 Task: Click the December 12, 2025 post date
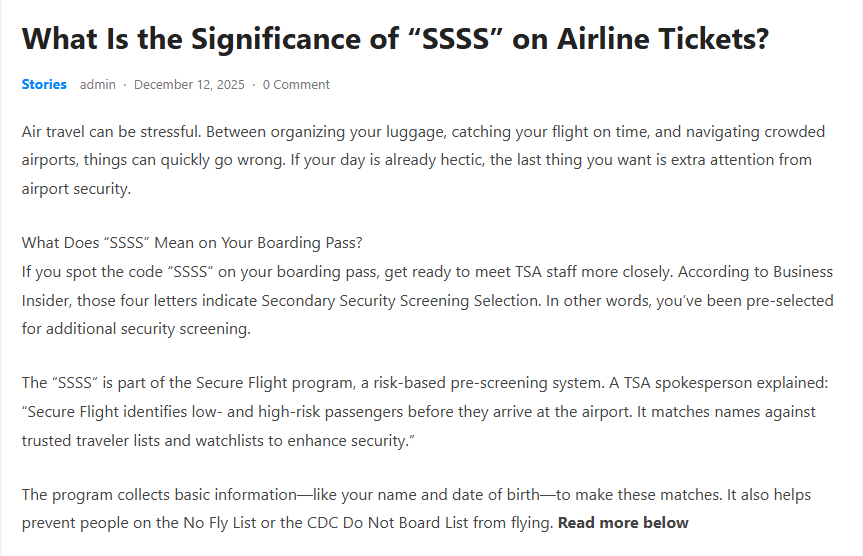(189, 85)
